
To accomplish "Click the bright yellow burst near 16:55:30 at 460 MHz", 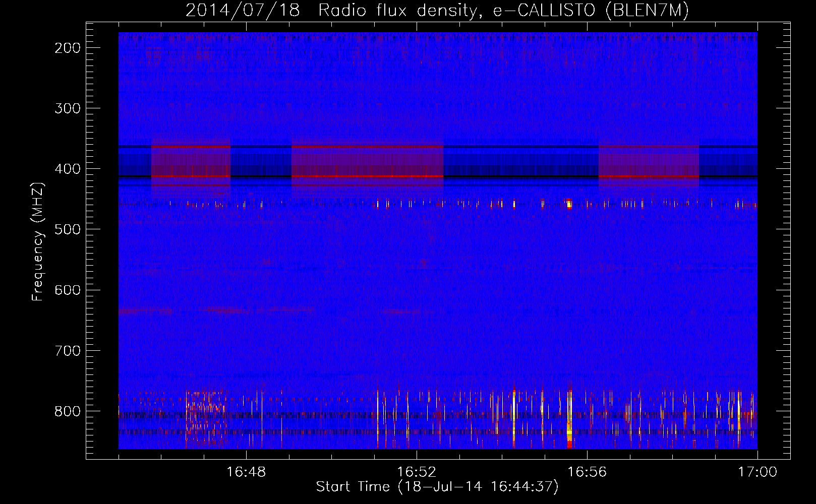I will pyautogui.click(x=569, y=204).
